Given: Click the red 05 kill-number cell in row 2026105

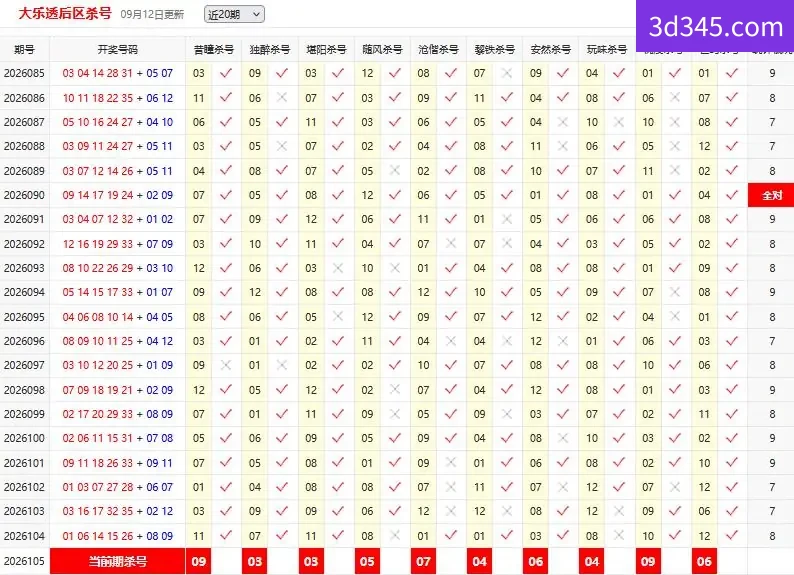Looking at the screenshot, I should pyautogui.click(x=367, y=561).
